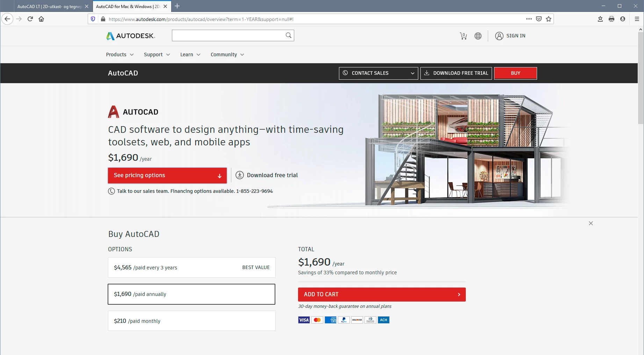Image resolution: width=644 pixels, height=355 pixels.
Task: Select the $4,565 paid every 3 years option
Action: point(191,267)
